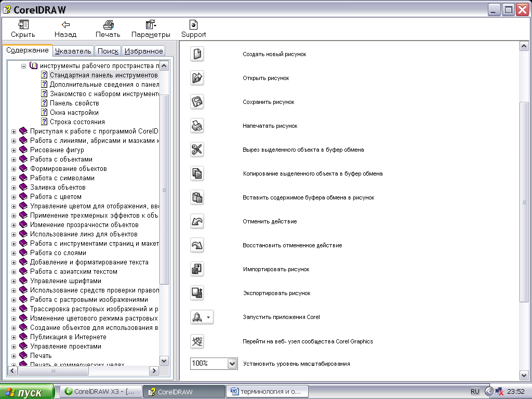Viewport: 532px width, 399px height.
Task: Select 'Добавление и форматирование текста' book
Action: 89,262
